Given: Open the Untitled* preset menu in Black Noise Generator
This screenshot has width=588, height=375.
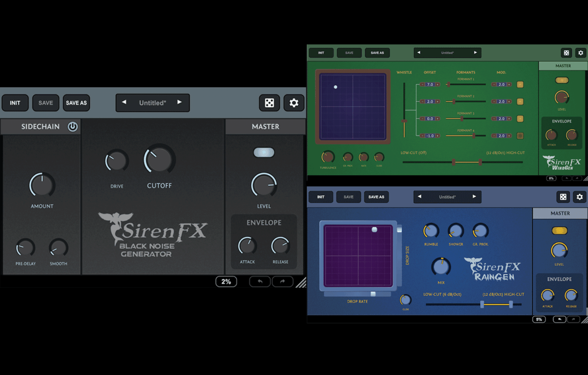Looking at the screenshot, I should point(152,103).
